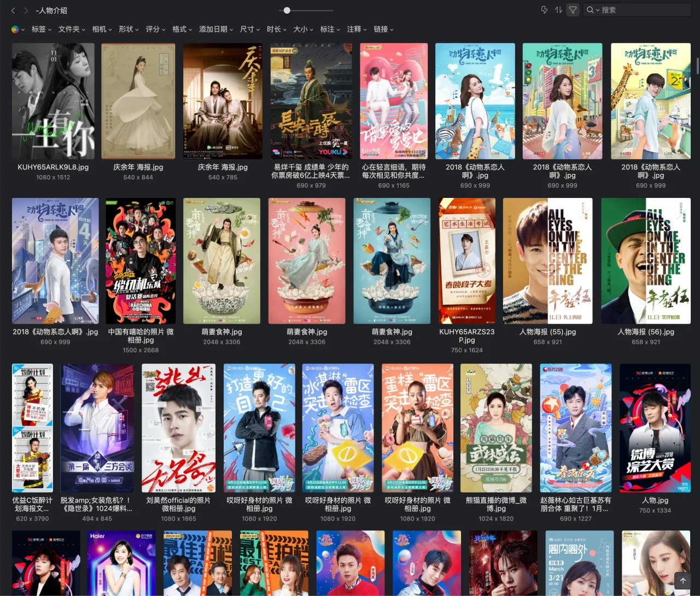This screenshot has height=596, width=700.
Task: Open the 评分 filter menu
Action: 155,30
